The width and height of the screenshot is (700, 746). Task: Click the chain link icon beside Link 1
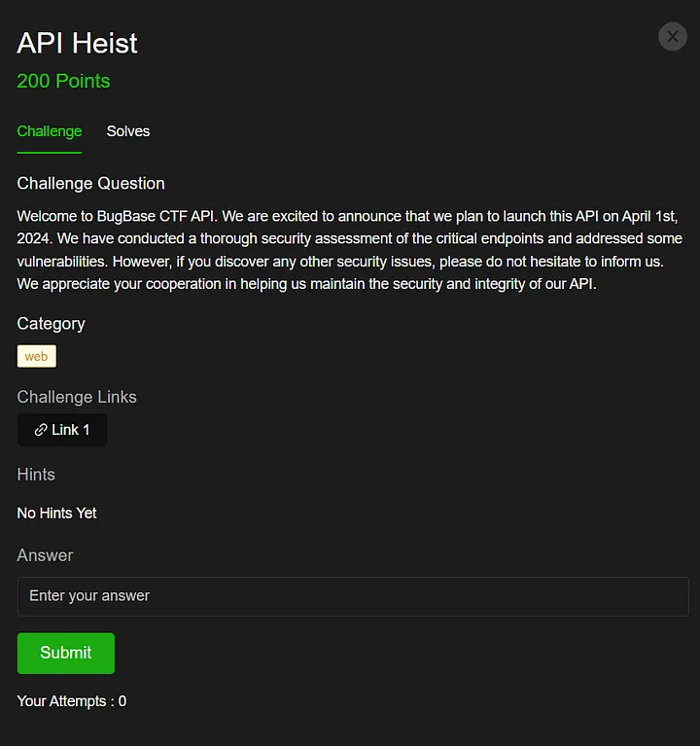tap(40, 430)
